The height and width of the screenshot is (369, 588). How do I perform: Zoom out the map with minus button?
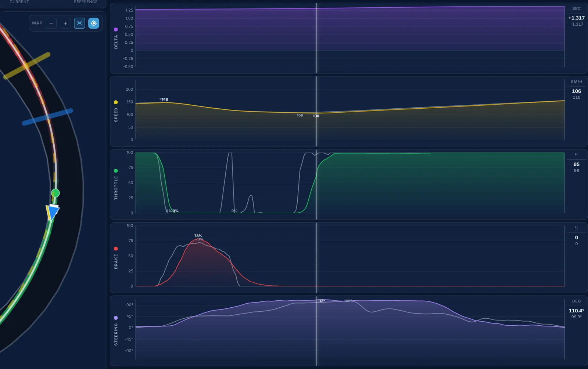(x=51, y=23)
